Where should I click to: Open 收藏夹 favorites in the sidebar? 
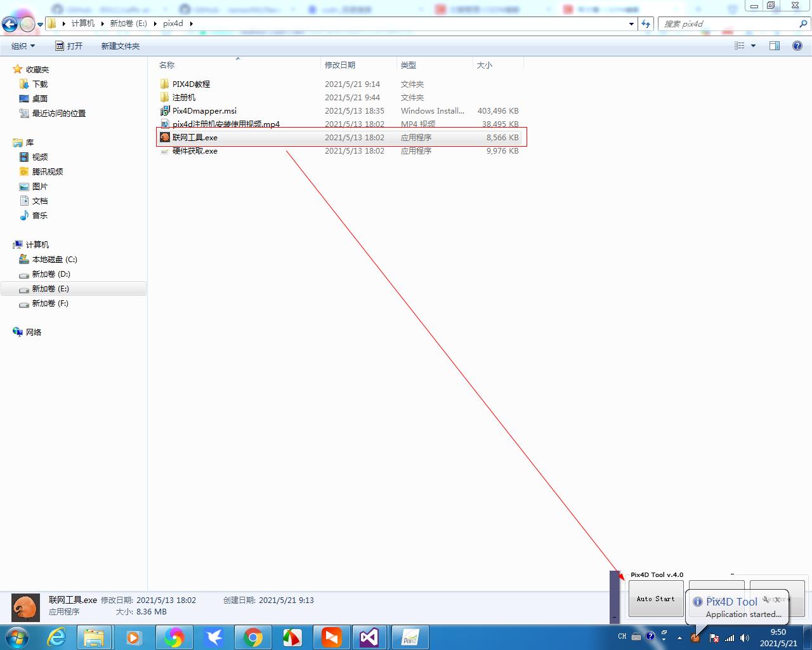tap(37, 69)
